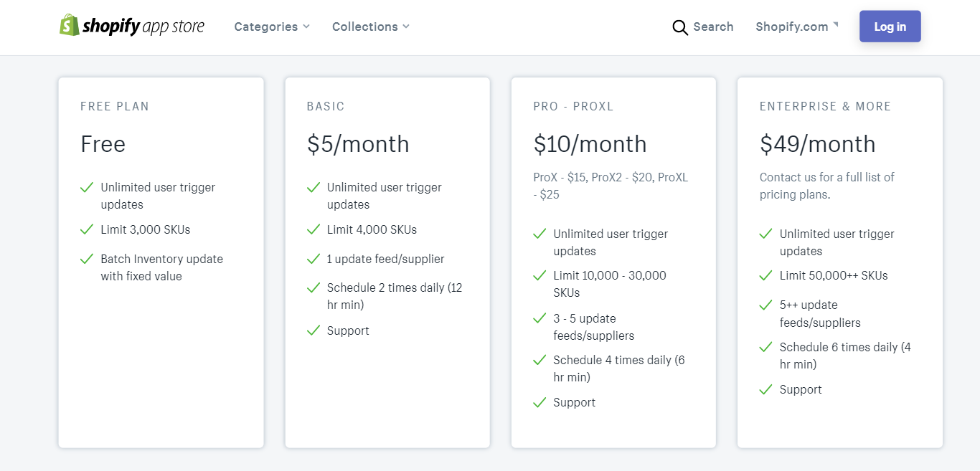Click 'Contact us for a full list' text
The height and width of the screenshot is (471, 980).
pos(827,186)
